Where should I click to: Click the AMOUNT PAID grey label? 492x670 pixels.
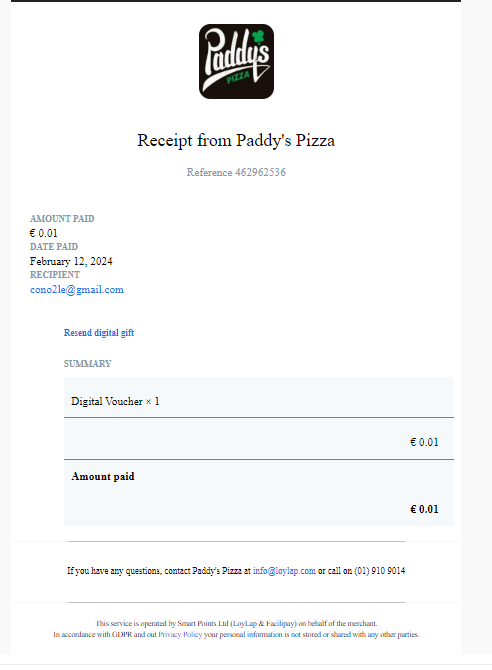click(62, 219)
